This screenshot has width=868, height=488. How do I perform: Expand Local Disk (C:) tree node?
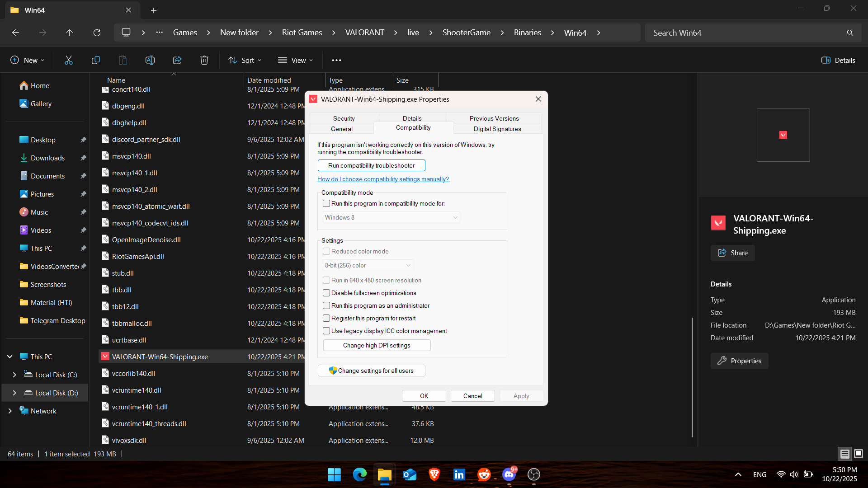(14, 375)
